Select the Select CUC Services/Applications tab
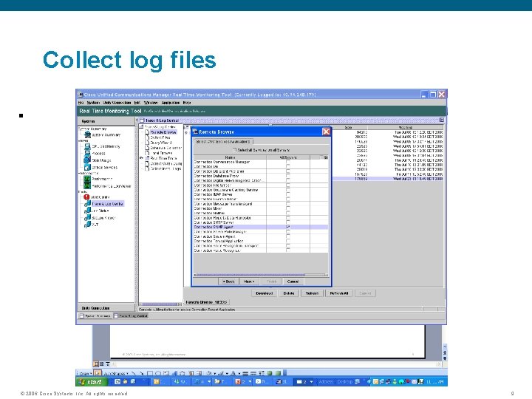Image resolution: width=532 pixels, height=399 pixels. coord(223,141)
